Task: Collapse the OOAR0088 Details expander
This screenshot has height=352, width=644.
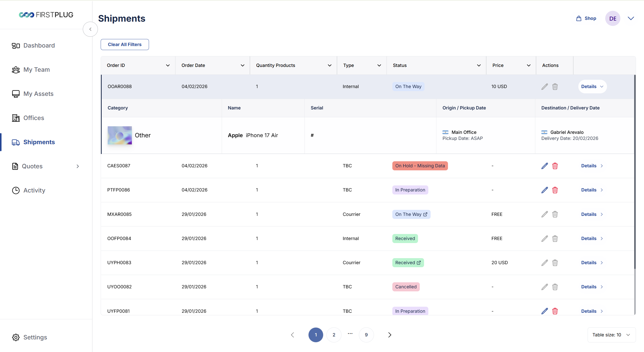Action: pyautogui.click(x=592, y=87)
